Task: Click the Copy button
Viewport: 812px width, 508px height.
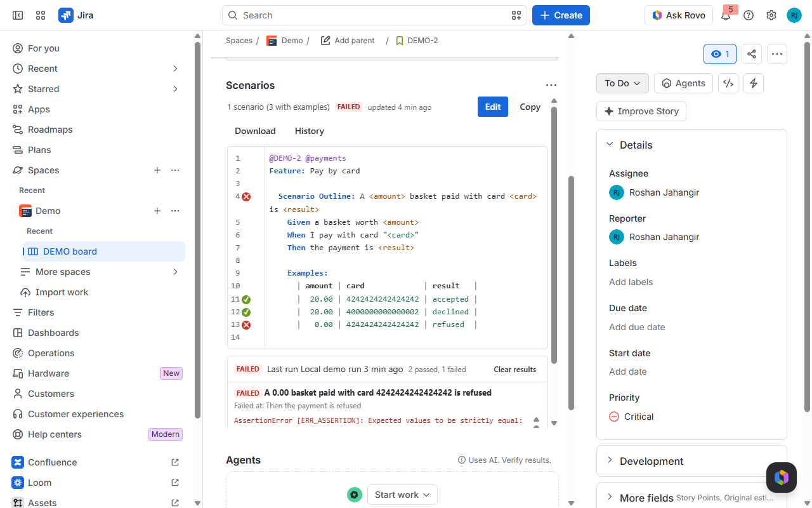Action: [x=530, y=107]
